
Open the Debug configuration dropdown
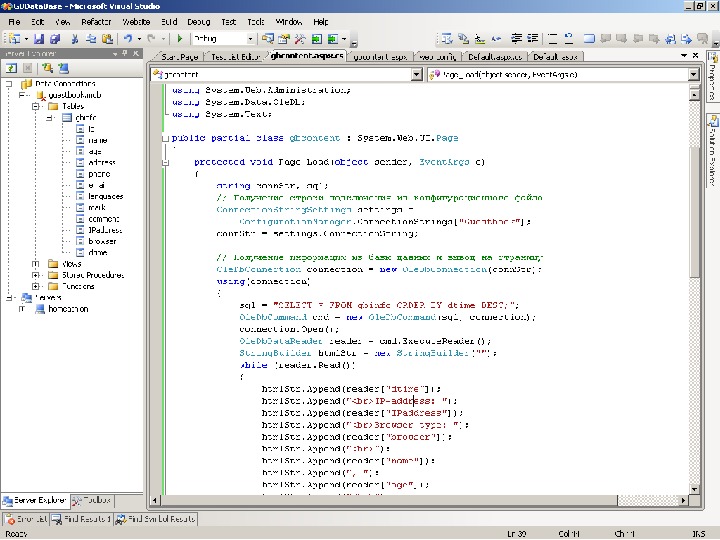click(248, 38)
